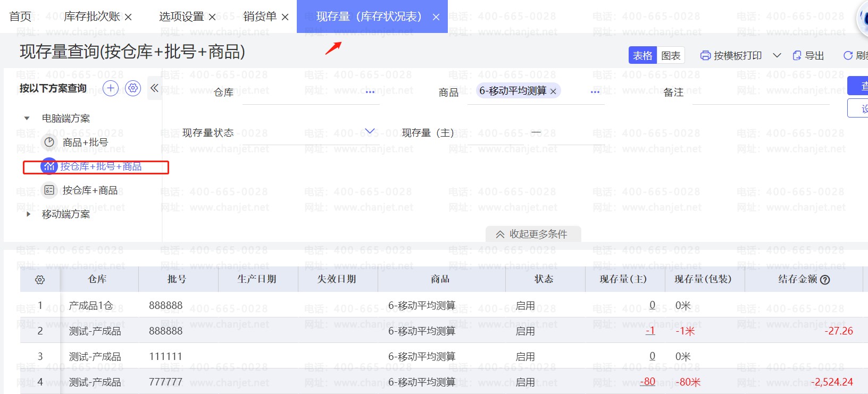Collapse filters via 收起更多条件

click(533, 234)
